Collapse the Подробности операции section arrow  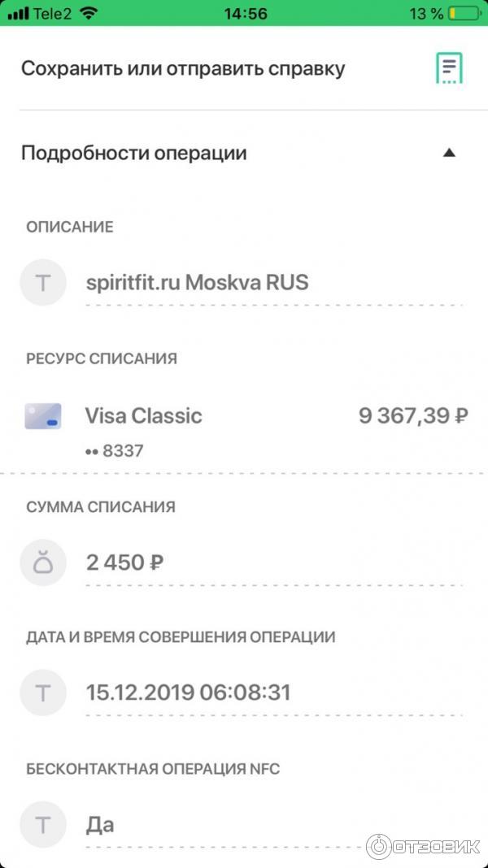449,153
